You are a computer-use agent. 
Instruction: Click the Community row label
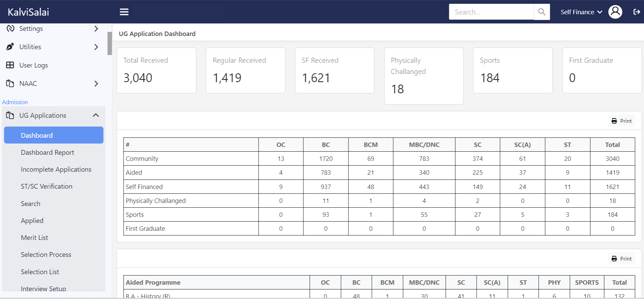(142, 158)
